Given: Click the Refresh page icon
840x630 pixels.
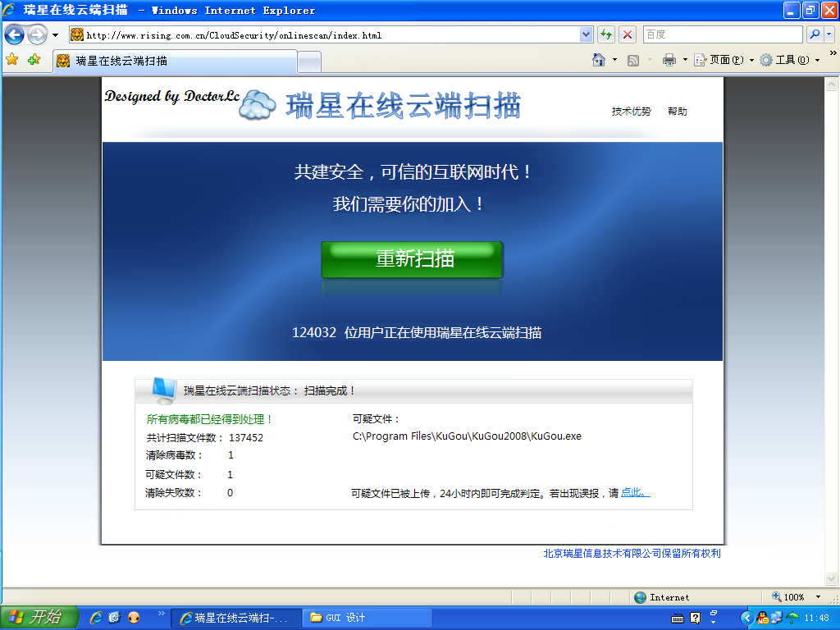Looking at the screenshot, I should pyautogui.click(x=606, y=35).
